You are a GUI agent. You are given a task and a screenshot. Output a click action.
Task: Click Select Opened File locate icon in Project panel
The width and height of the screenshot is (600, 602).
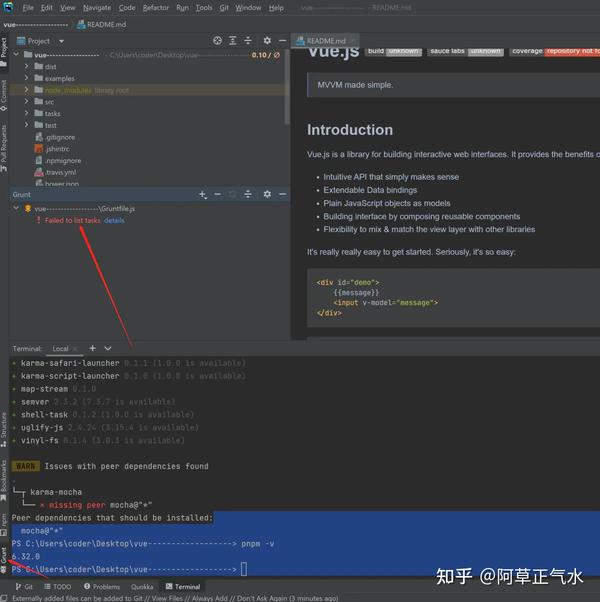217,41
